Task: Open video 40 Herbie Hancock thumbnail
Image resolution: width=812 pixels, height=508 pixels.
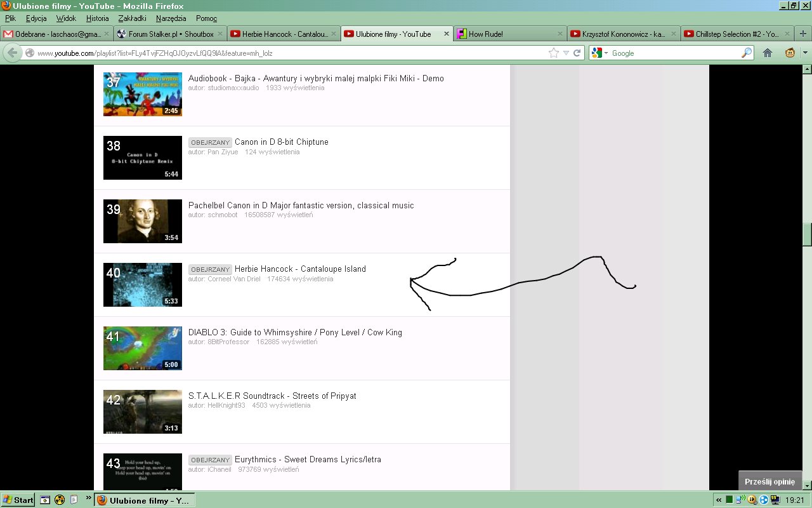Action: (x=143, y=284)
